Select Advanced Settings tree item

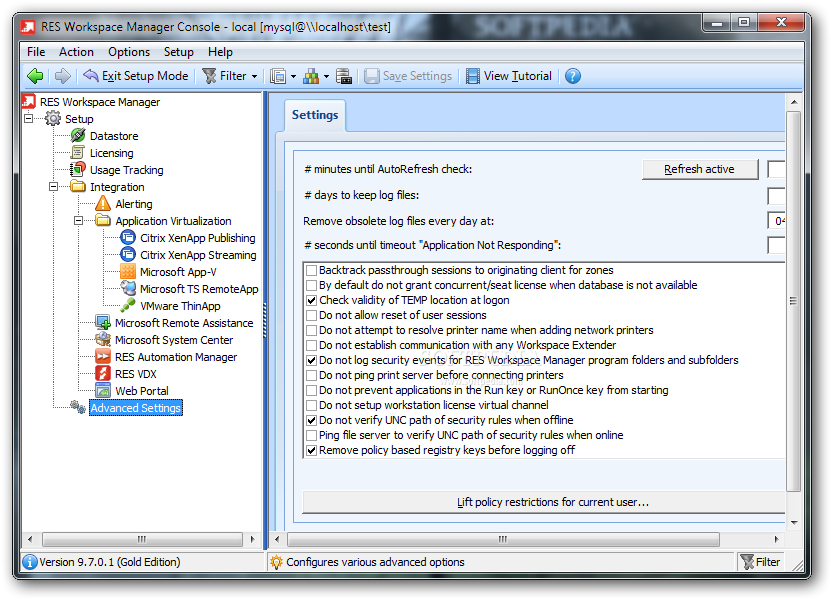pos(136,407)
